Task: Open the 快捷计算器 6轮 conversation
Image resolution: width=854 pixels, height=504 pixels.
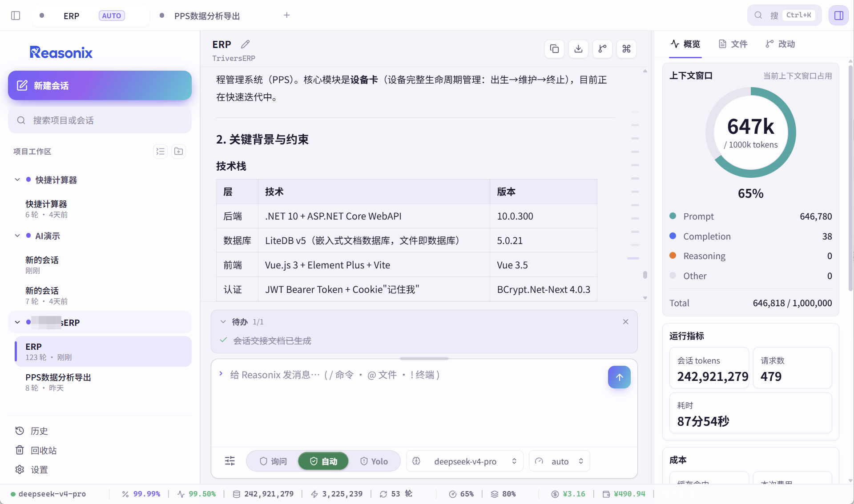Action: [103, 209]
